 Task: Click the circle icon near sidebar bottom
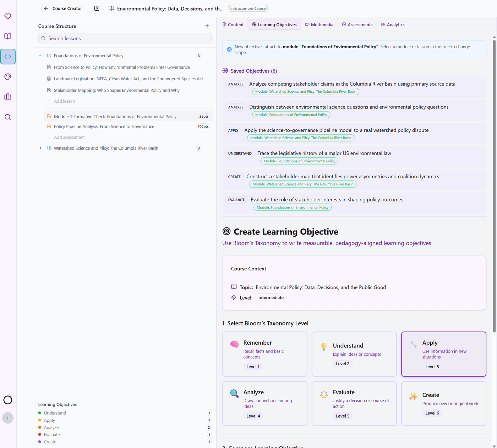coord(8,400)
